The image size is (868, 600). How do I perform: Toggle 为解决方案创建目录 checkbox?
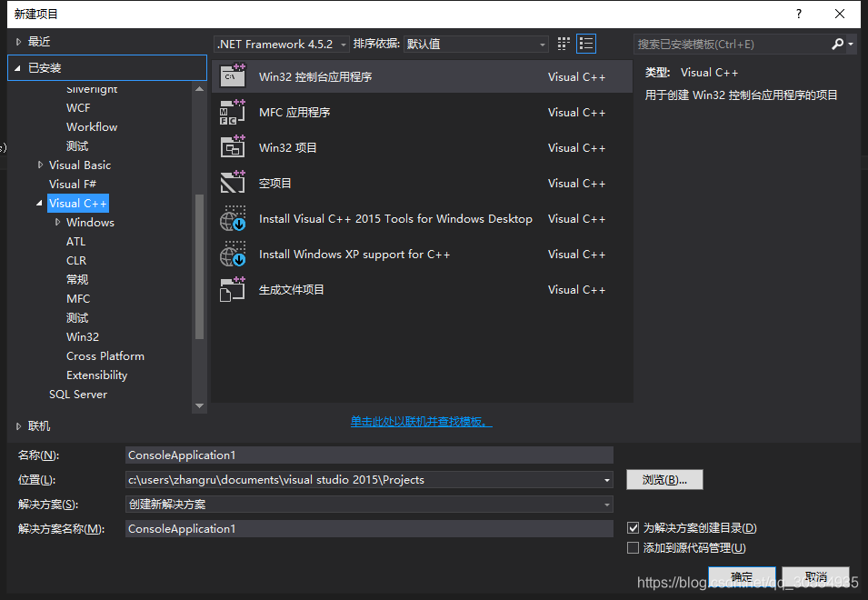[633, 527]
